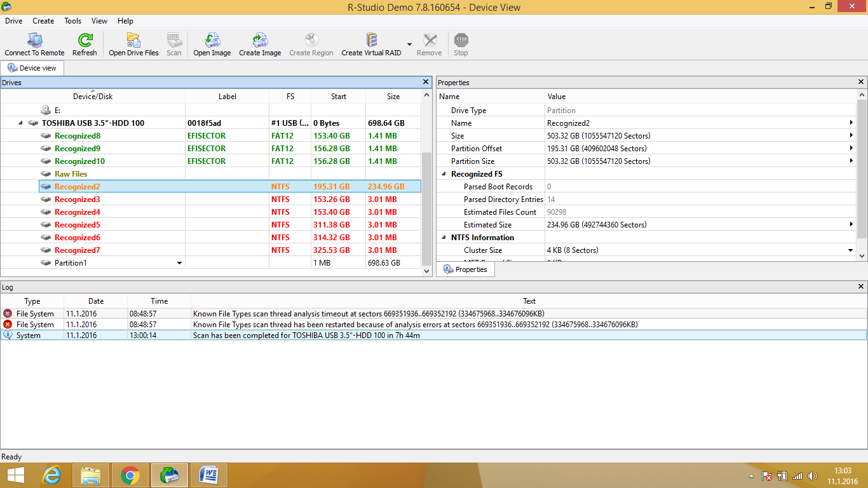Click the Remove toolbar icon

point(430,40)
